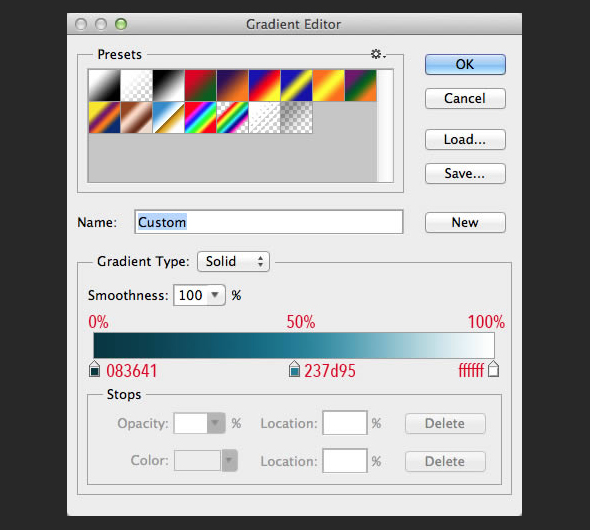The height and width of the screenshot is (530, 590).
Task: Choose the rainbow spectrum gradient preset
Action: tap(201, 117)
